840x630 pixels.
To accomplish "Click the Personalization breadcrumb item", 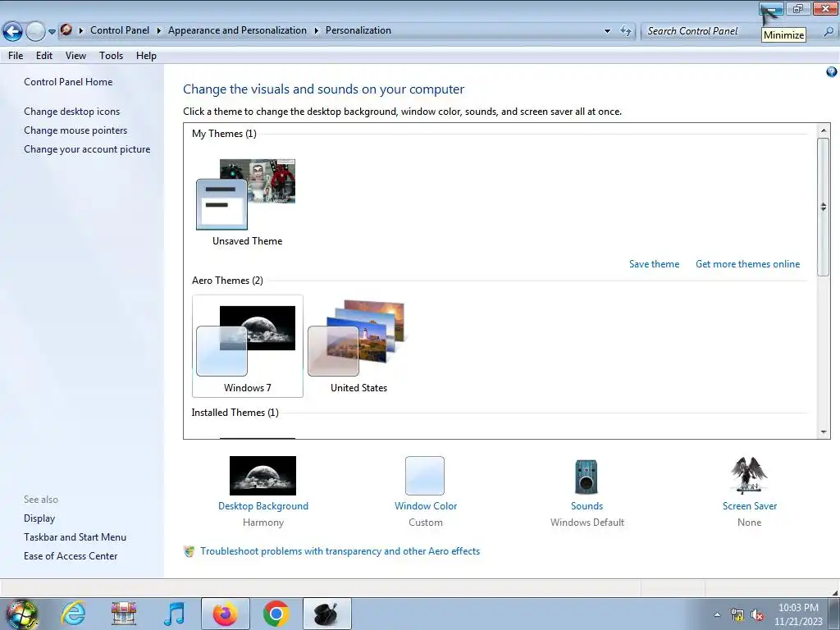I will (358, 30).
